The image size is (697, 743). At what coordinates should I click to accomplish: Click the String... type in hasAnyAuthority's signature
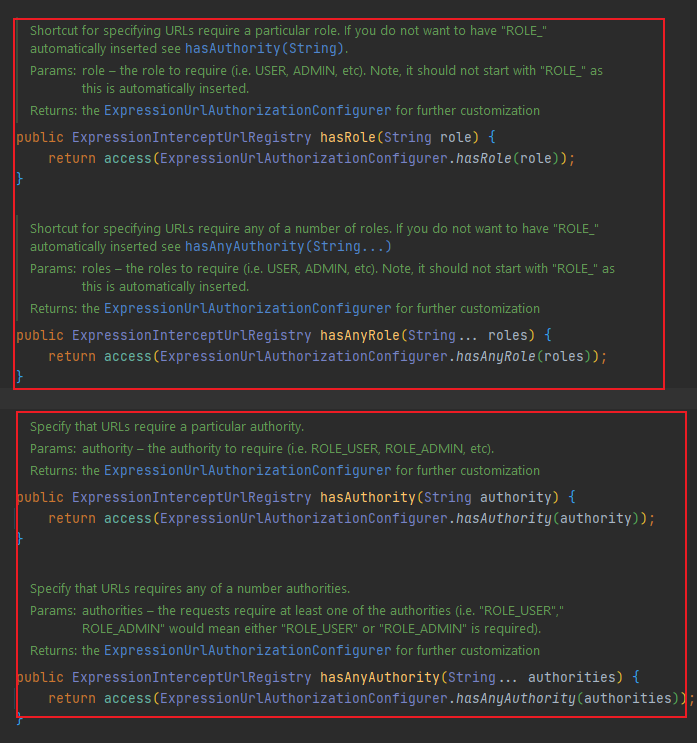point(483,678)
